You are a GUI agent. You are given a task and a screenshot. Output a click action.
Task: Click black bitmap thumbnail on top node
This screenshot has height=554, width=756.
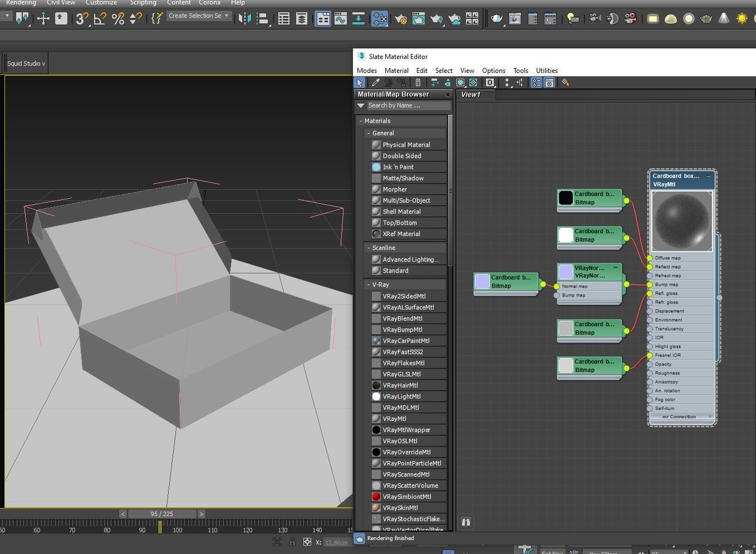(x=566, y=198)
